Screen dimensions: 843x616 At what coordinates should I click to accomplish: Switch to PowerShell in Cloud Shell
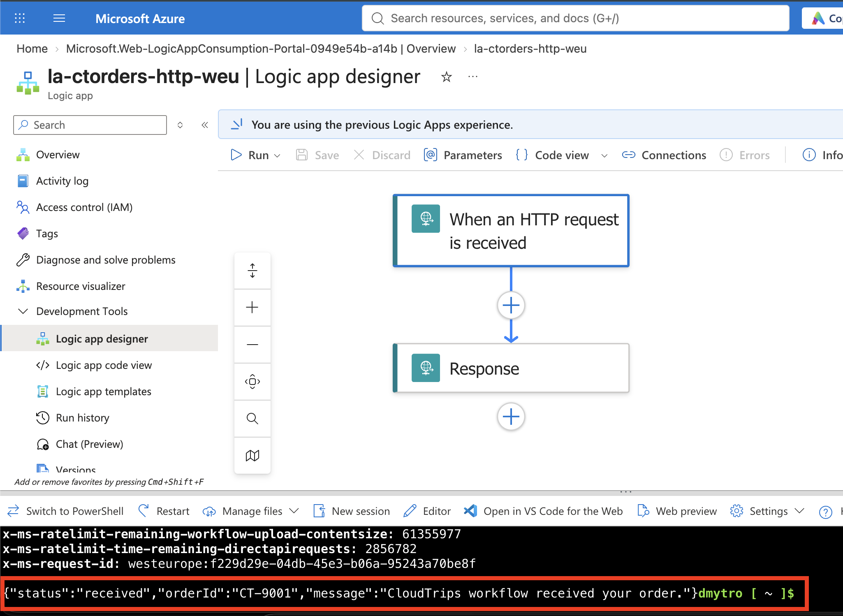pos(65,511)
